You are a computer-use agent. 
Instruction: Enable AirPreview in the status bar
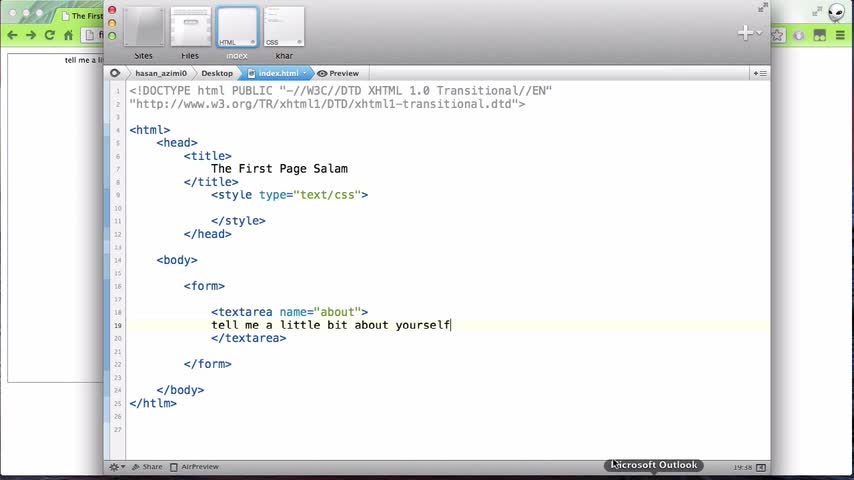tap(194, 467)
